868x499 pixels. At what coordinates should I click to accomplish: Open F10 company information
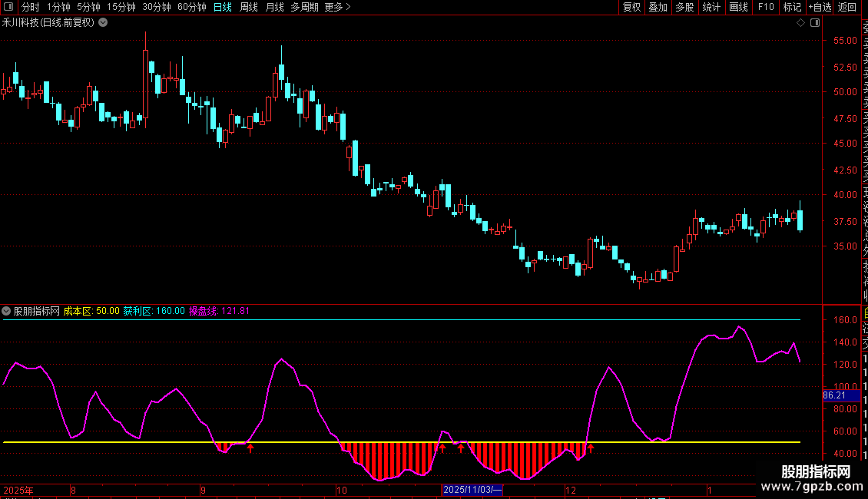pyautogui.click(x=766, y=8)
